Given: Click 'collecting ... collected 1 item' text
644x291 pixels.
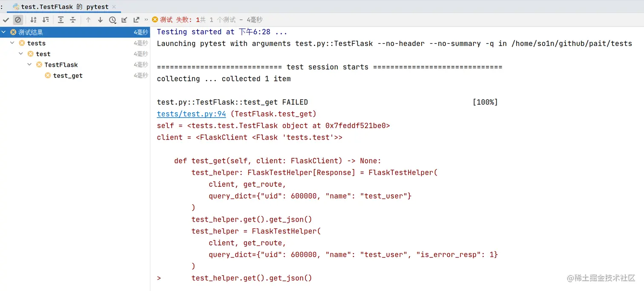Looking at the screenshot, I should pos(224,79).
